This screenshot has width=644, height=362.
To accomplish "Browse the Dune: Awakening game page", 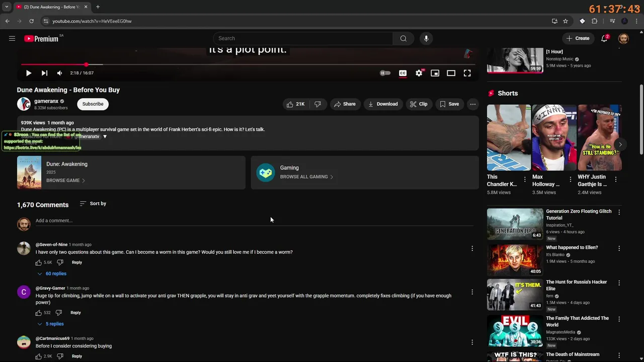I will [x=131, y=172].
